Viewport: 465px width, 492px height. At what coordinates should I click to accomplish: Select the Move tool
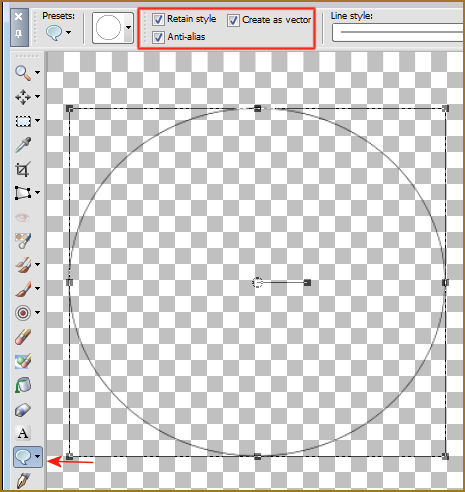coord(23,97)
